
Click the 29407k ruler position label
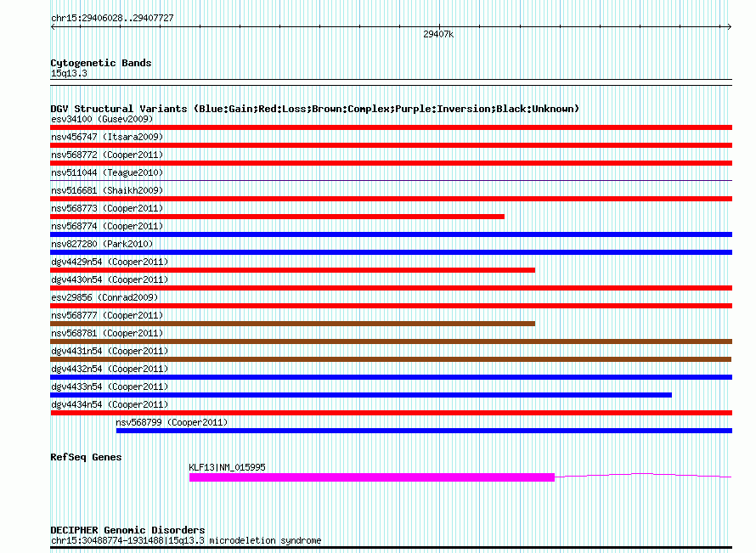[438, 34]
